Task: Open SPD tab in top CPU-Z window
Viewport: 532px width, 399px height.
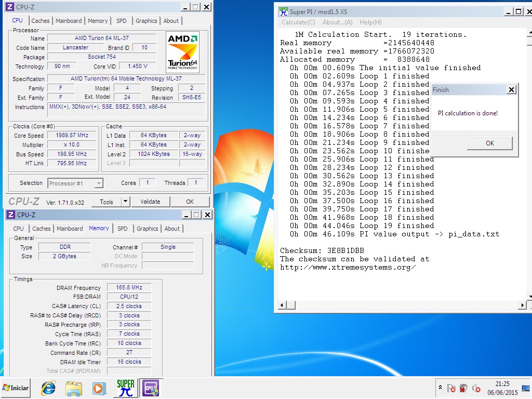Action: [121, 21]
